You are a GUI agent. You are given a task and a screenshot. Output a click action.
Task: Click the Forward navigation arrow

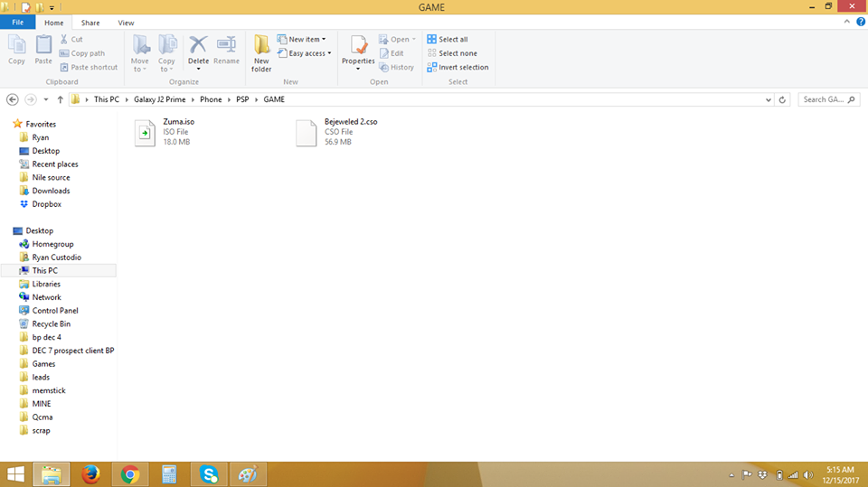coord(31,99)
